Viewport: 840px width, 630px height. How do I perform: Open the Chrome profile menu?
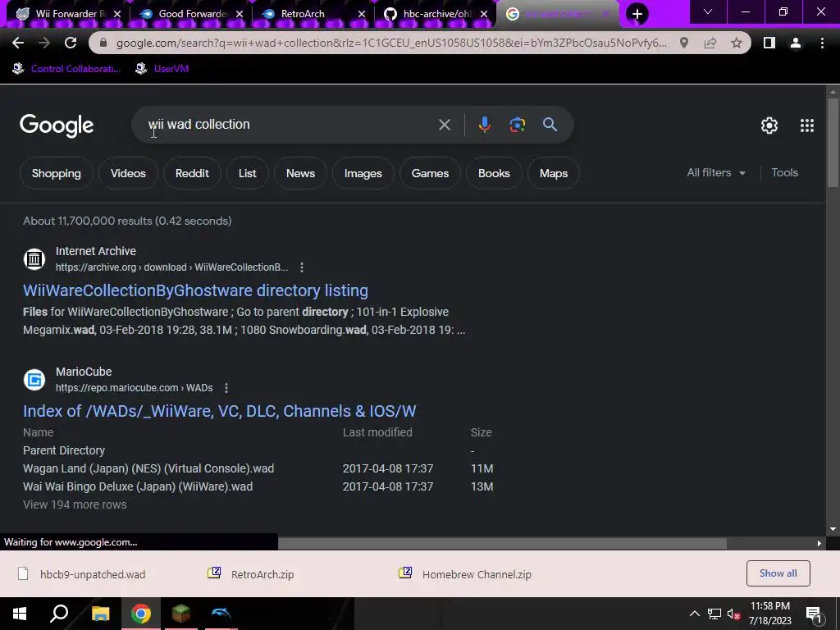[x=796, y=43]
